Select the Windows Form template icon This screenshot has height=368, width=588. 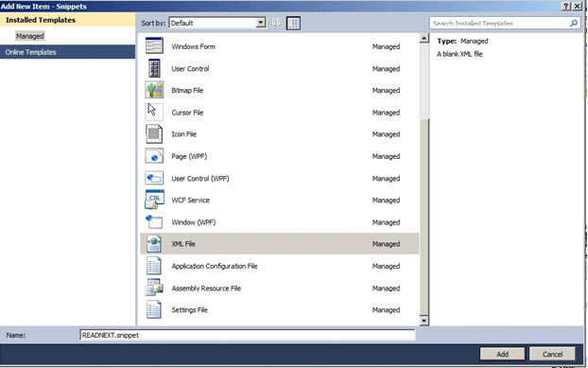[154, 45]
